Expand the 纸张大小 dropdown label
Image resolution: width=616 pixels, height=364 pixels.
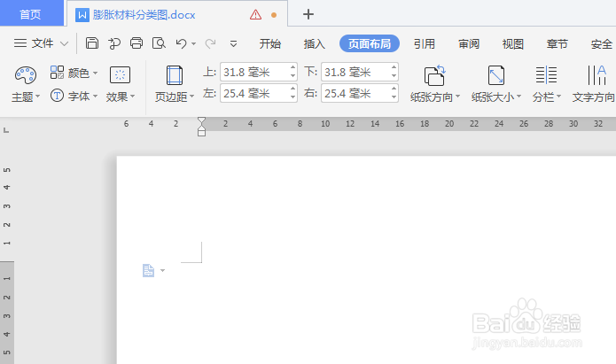tap(496, 97)
